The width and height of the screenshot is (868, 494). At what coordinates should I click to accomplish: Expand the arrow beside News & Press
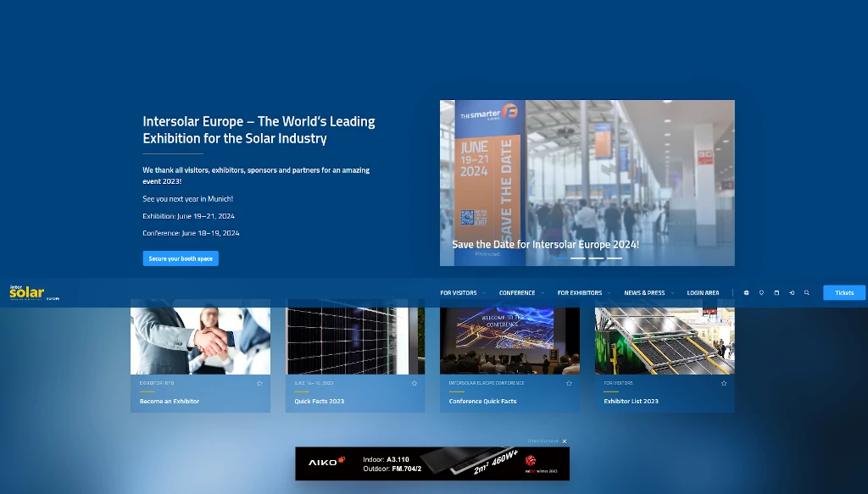[x=672, y=293]
